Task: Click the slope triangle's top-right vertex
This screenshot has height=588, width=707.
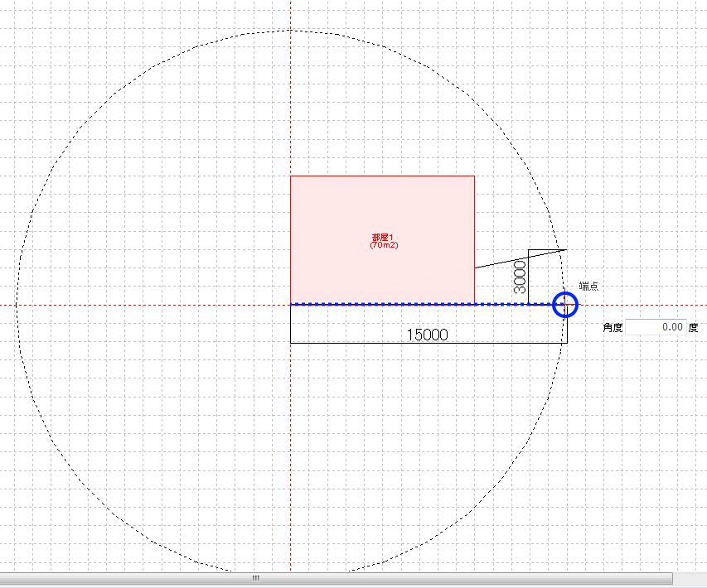Action: tap(566, 249)
